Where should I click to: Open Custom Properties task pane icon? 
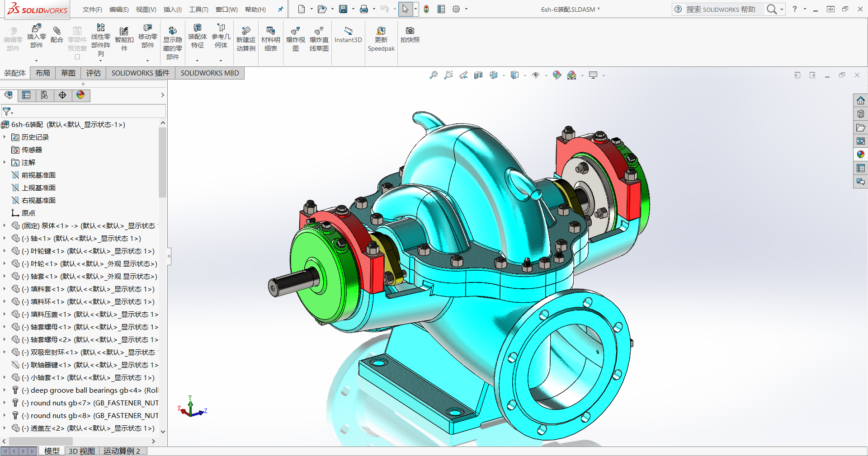click(860, 168)
